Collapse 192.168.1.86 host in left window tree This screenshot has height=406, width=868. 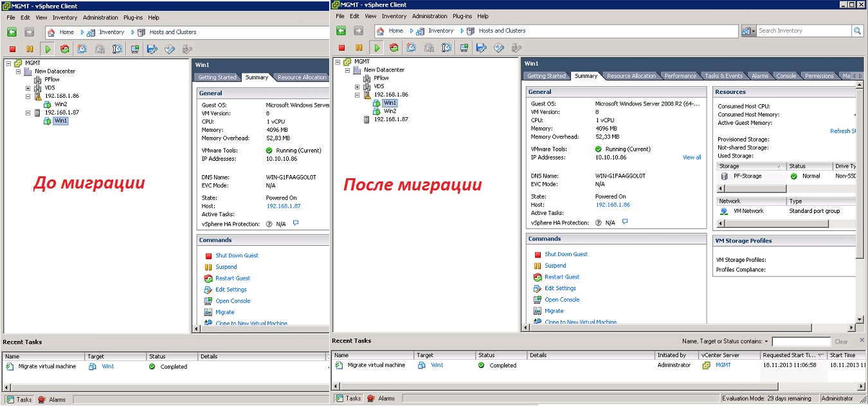point(28,97)
